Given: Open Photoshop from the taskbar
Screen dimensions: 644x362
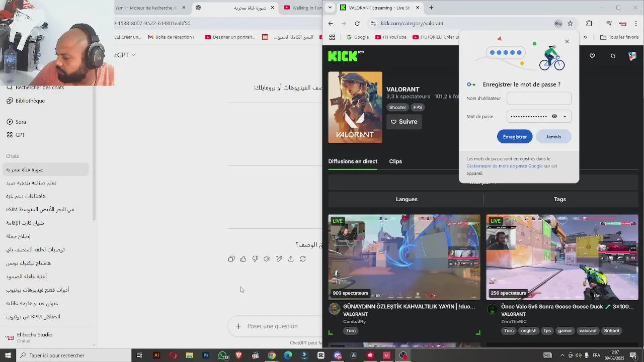Looking at the screenshot, I should pos(206,355).
